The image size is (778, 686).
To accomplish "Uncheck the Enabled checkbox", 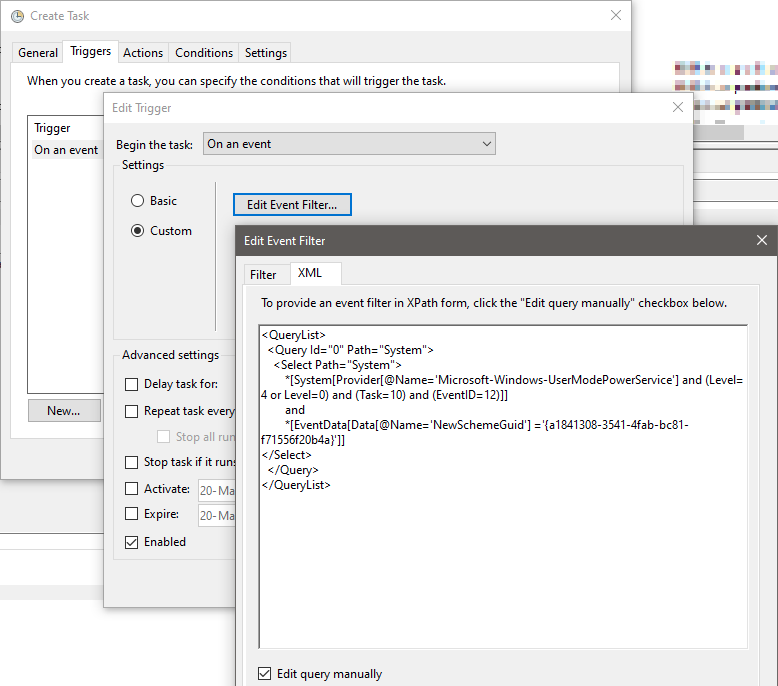I will click(131, 542).
